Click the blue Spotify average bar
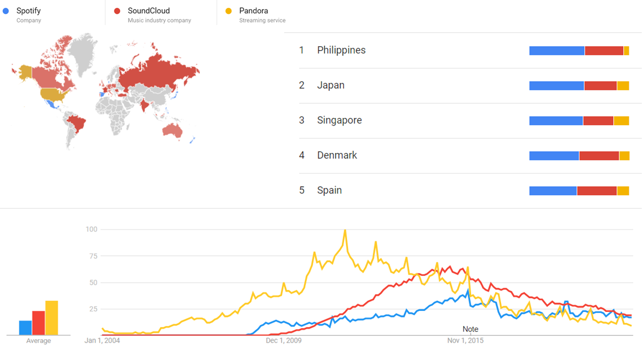 [x=26, y=328]
